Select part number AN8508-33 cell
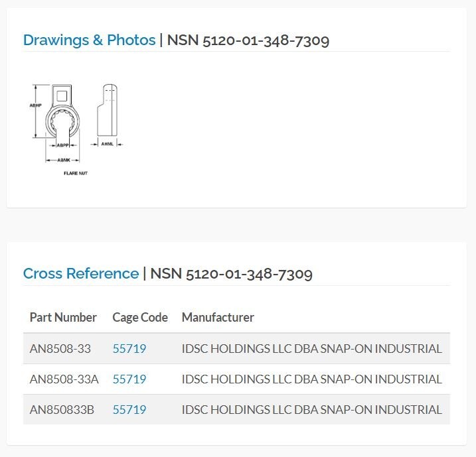The width and height of the screenshot is (476, 457). tap(60, 348)
